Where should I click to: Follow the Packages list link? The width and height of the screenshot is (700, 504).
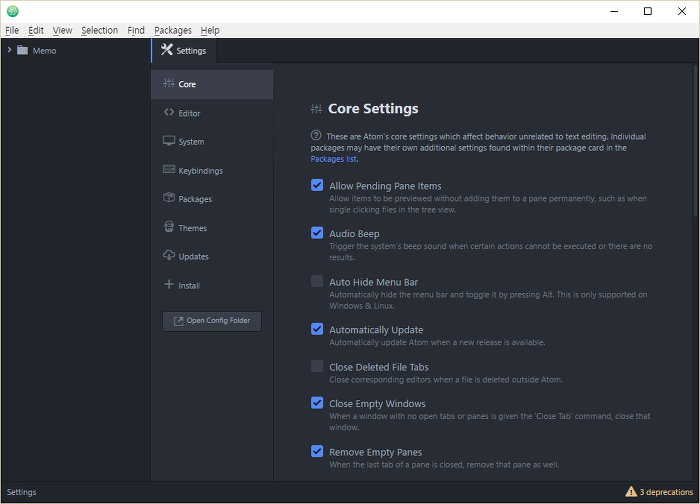point(333,159)
